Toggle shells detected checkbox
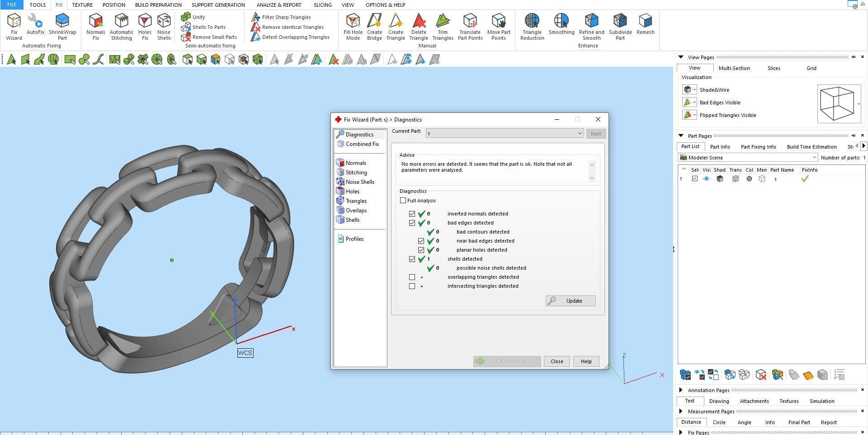 tap(412, 259)
